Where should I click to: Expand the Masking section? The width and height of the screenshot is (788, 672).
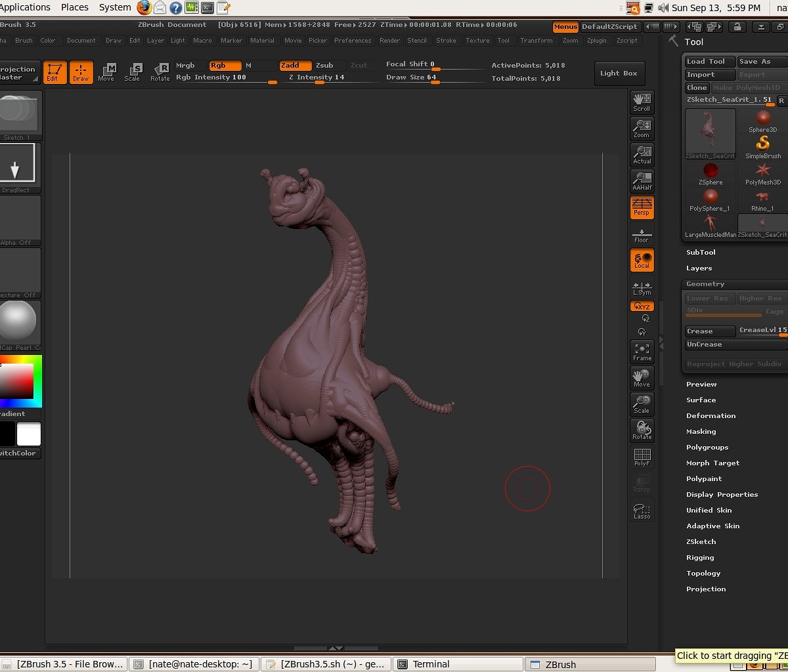pyautogui.click(x=701, y=432)
